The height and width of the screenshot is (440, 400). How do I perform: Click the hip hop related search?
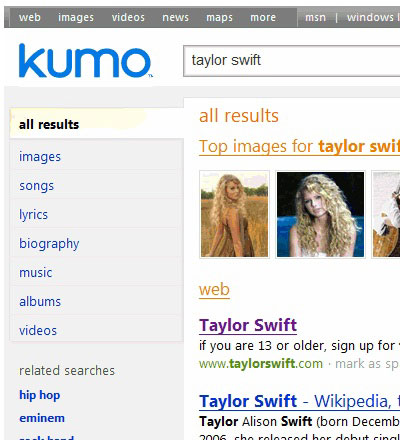pyautogui.click(x=40, y=395)
